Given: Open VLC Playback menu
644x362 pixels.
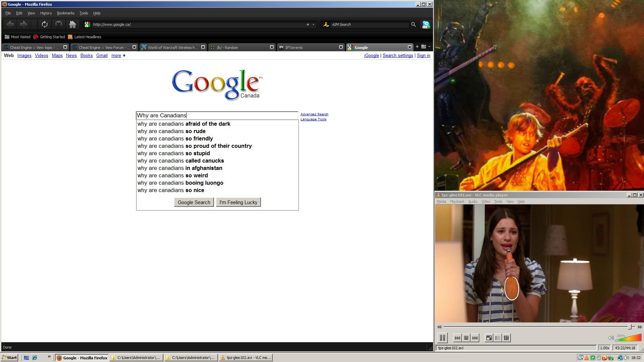Looking at the screenshot, I should (457, 201).
